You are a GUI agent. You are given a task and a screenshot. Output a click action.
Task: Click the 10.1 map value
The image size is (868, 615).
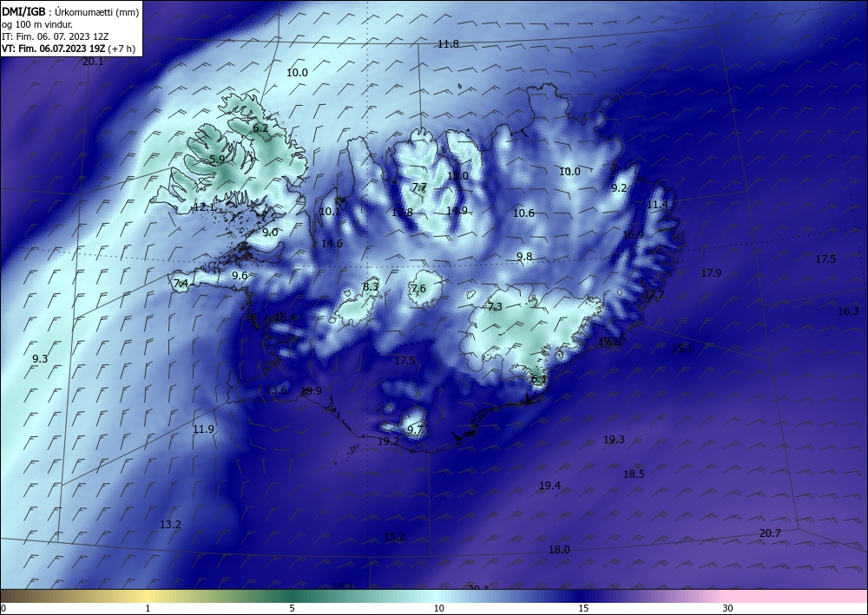330,212
